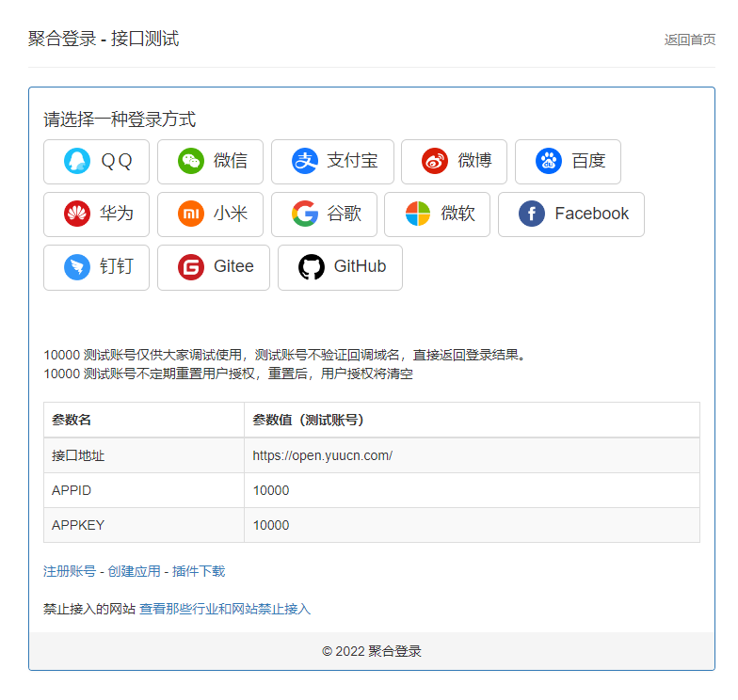Click the 参数值（测试账号）column header
738x700 pixels.
473,420
